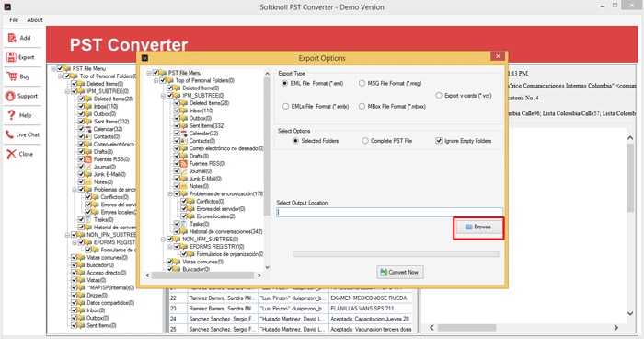Click the Buy shopping cart icon
Viewport: 644px width, 339px height.
click(x=12, y=76)
